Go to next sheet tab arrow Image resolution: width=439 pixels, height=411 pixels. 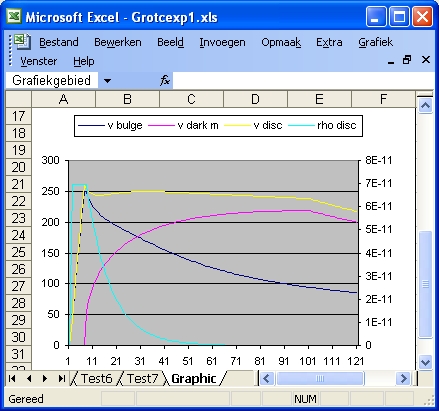[x=45, y=378]
